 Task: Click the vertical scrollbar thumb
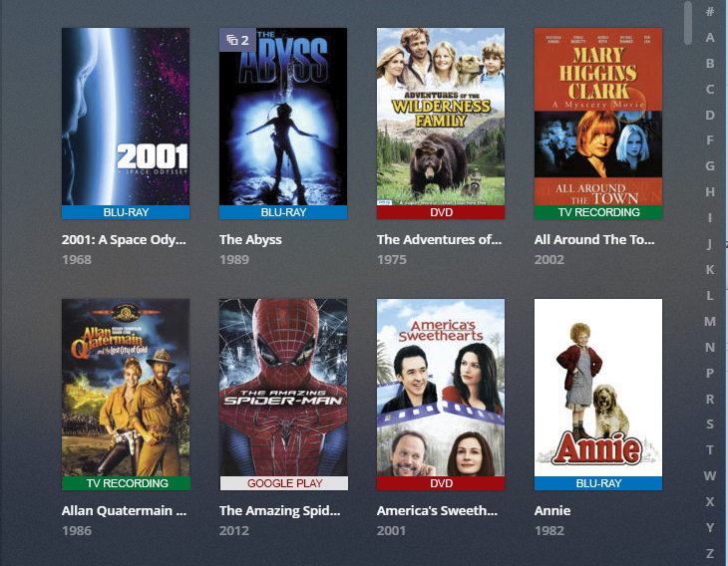688,22
